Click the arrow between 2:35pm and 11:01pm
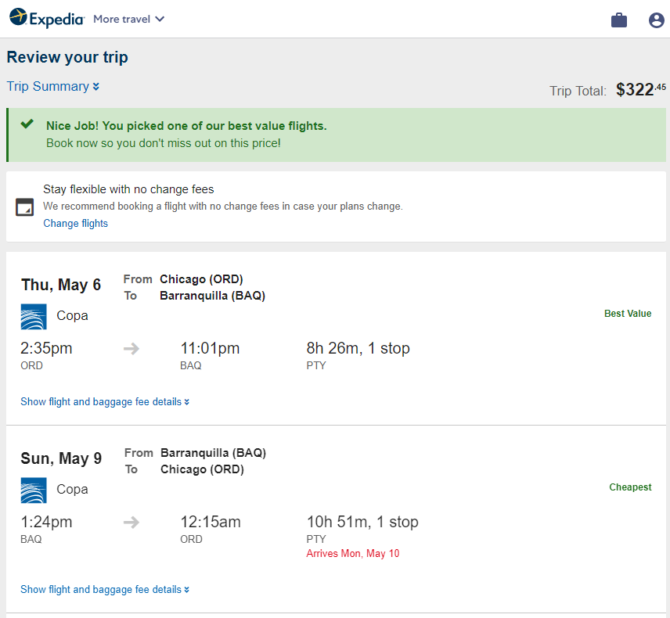The width and height of the screenshot is (670, 618). (x=132, y=349)
